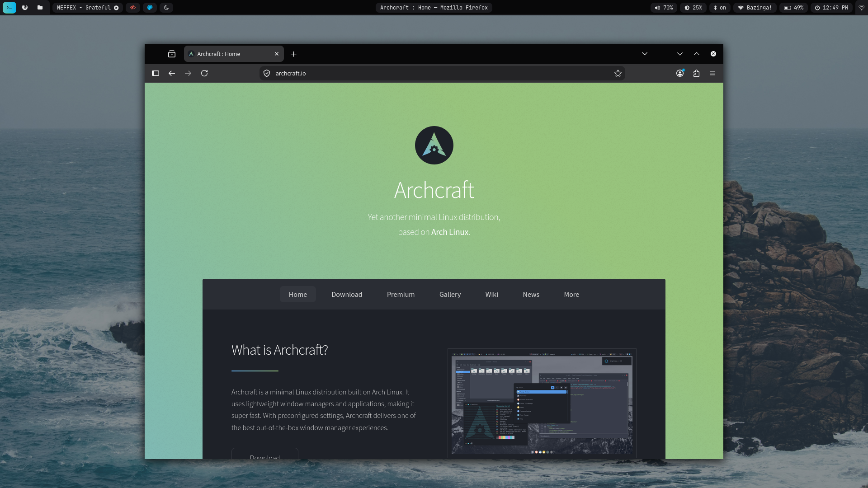Toggle the Bluetooth 'on' module
868x488 pixels.
(720, 8)
